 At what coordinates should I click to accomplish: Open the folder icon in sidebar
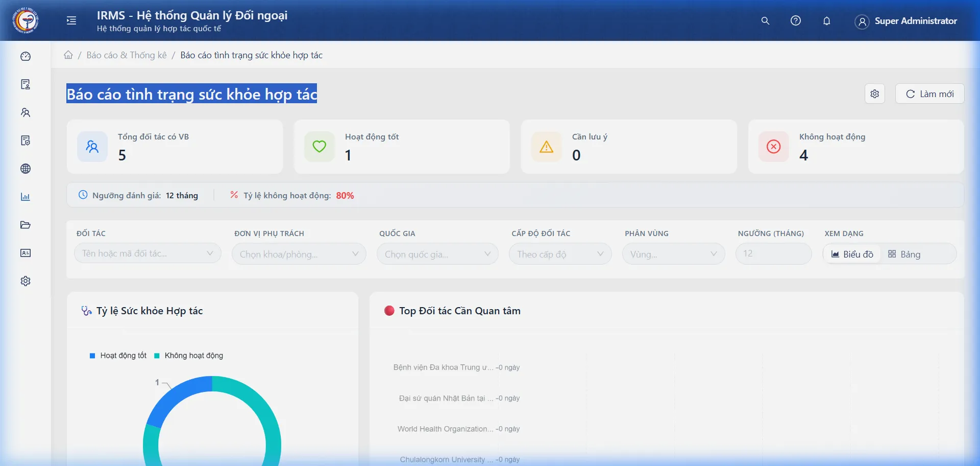click(x=26, y=225)
